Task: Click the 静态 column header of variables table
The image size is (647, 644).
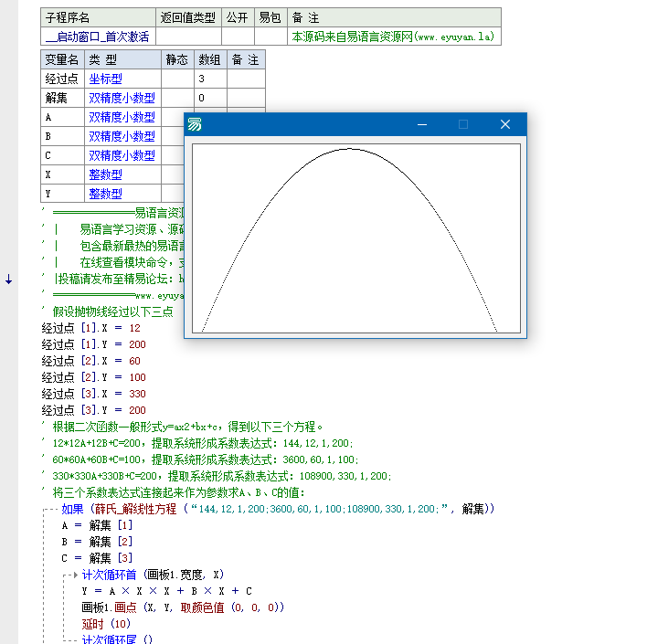Action: [177, 59]
